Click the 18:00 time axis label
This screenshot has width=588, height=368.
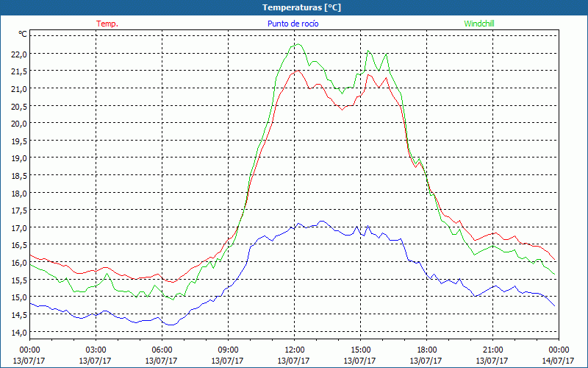(426, 350)
